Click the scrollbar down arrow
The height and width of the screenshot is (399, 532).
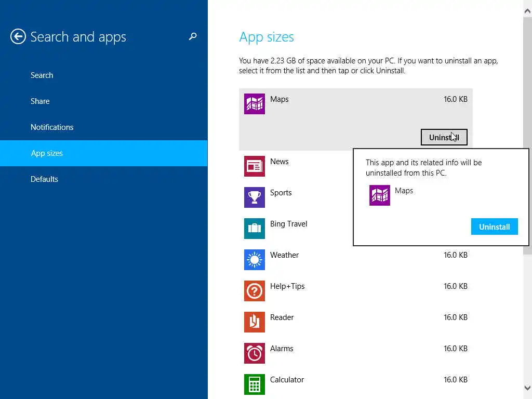click(527, 388)
